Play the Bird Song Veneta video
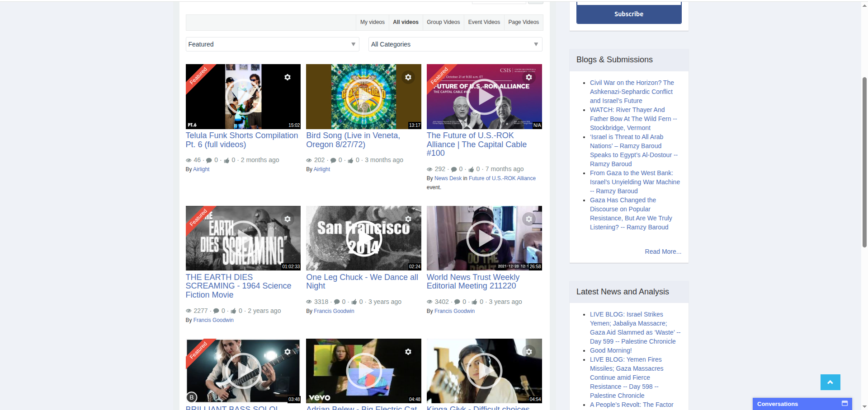Viewport: 868px width, 410px height. point(364,97)
